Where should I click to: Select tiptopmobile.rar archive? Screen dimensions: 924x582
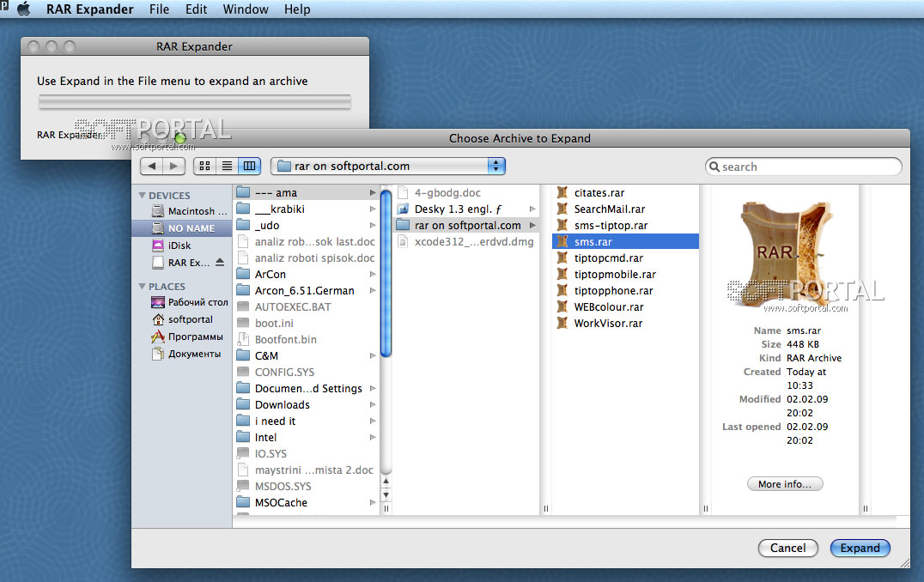tap(625, 275)
